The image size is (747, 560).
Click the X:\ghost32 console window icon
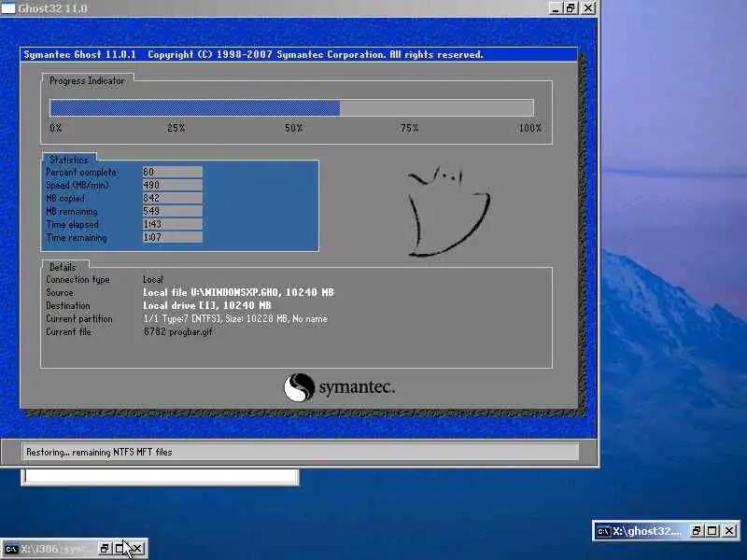coord(603,531)
